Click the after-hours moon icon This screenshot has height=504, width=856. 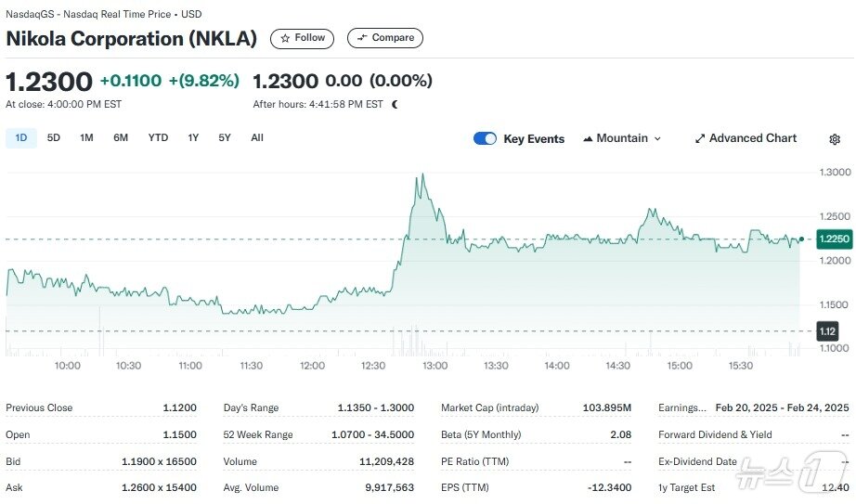tap(395, 105)
